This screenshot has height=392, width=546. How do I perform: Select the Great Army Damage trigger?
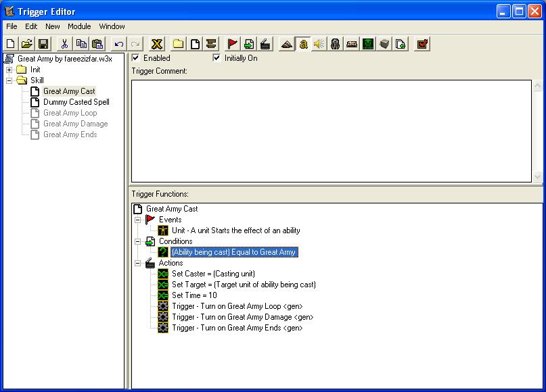click(76, 124)
